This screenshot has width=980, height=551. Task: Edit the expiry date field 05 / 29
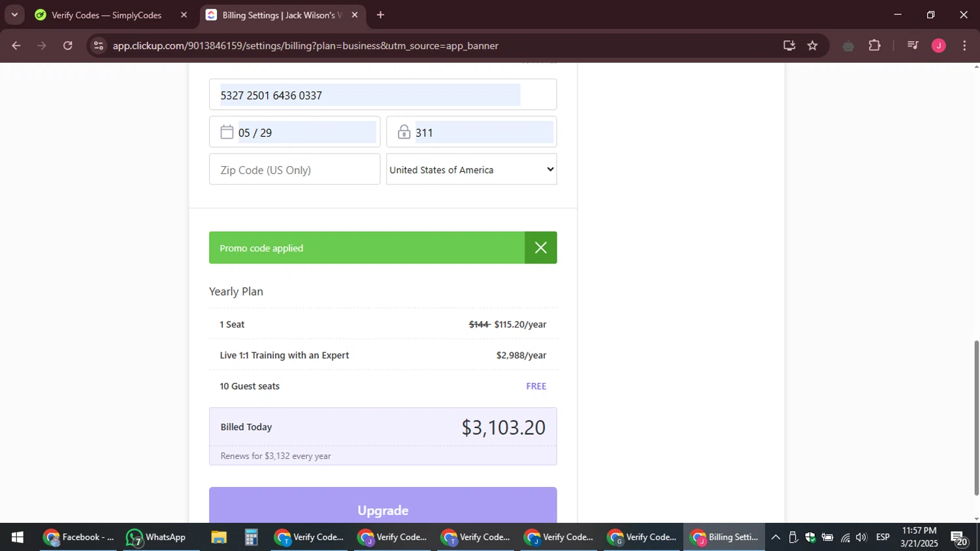[x=295, y=132]
